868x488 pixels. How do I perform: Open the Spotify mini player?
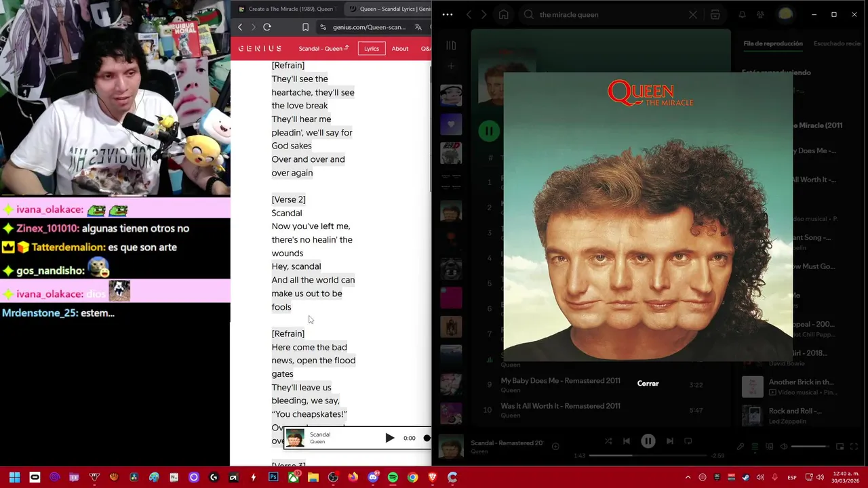click(840, 447)
